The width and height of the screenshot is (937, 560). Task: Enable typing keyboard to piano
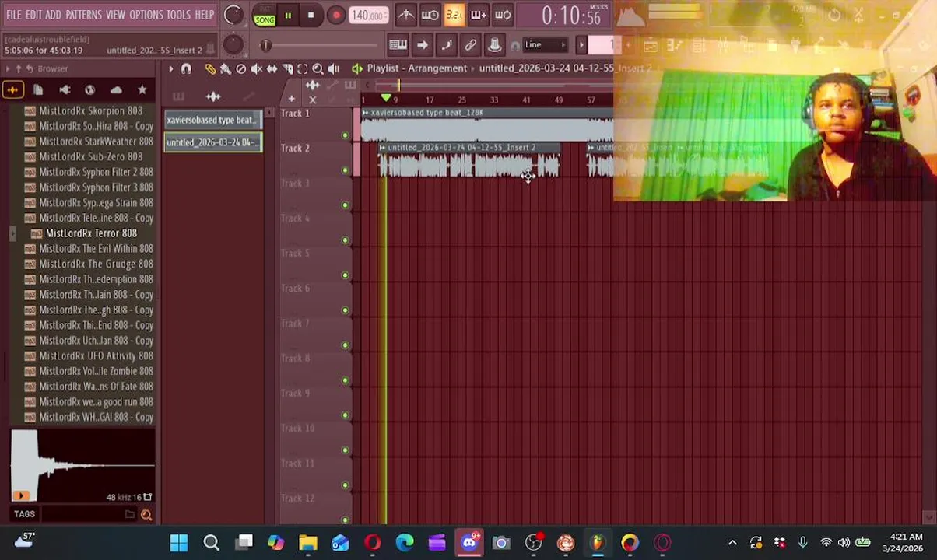pyautogui.click(x=398, y=45)
